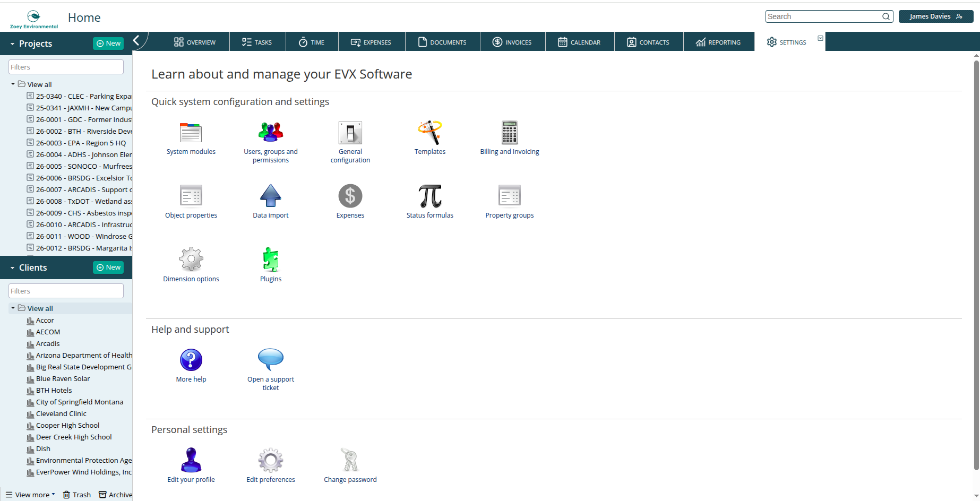Open Edit your profile icon
Image resolution: width=980 pixels, height=501 pixels.
pyautogui.click(x=191, y=460)
